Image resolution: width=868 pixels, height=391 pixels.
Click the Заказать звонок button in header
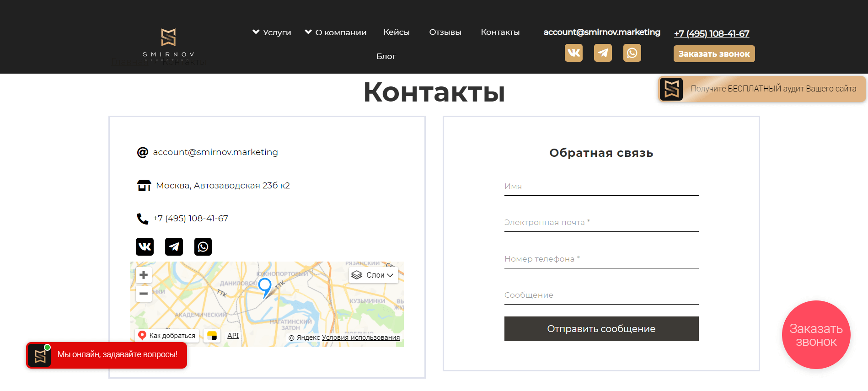pyautogui.click(x=714, y=54)
